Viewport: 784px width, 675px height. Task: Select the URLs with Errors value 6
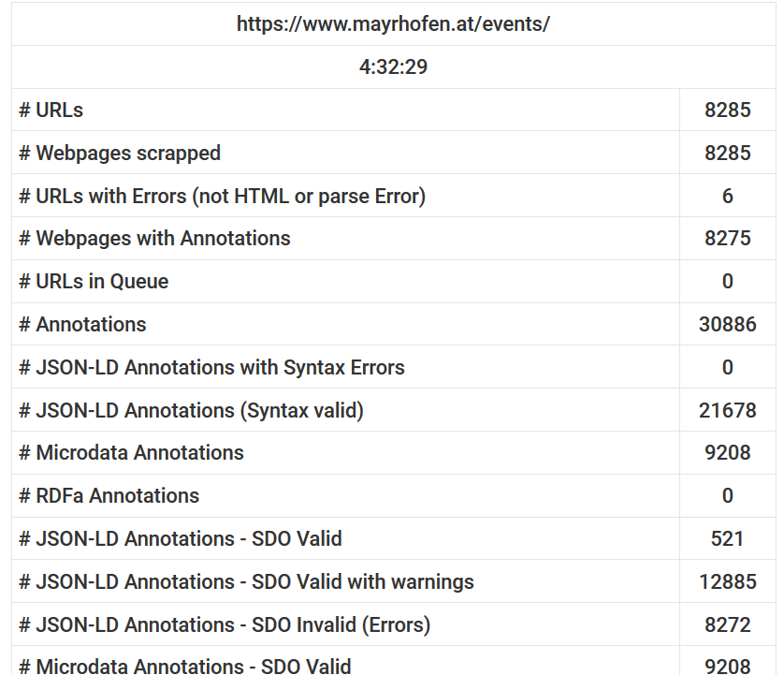pos(728,197)
